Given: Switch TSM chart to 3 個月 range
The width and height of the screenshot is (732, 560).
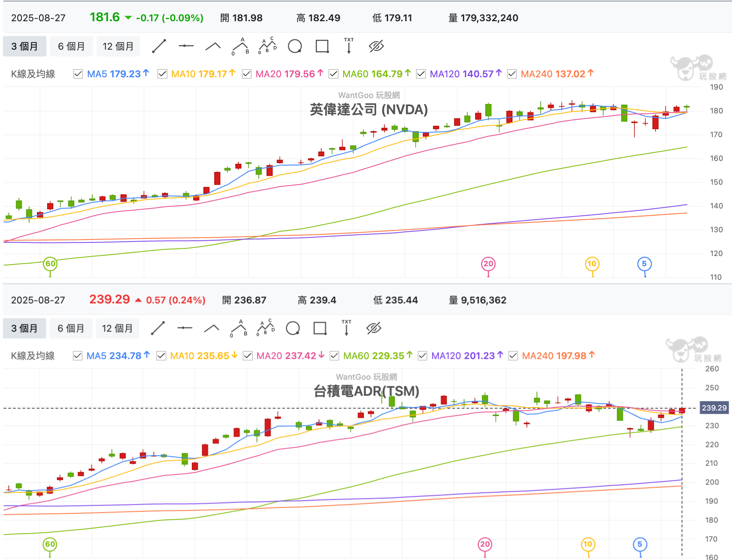Looking at the screenshot, I should coord(24,328).
